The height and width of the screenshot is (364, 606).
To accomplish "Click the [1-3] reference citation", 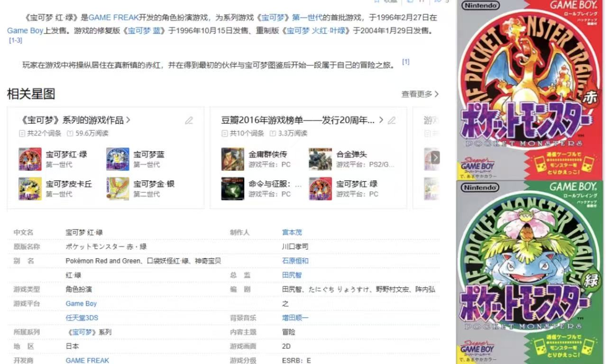I will click(16, 41).
